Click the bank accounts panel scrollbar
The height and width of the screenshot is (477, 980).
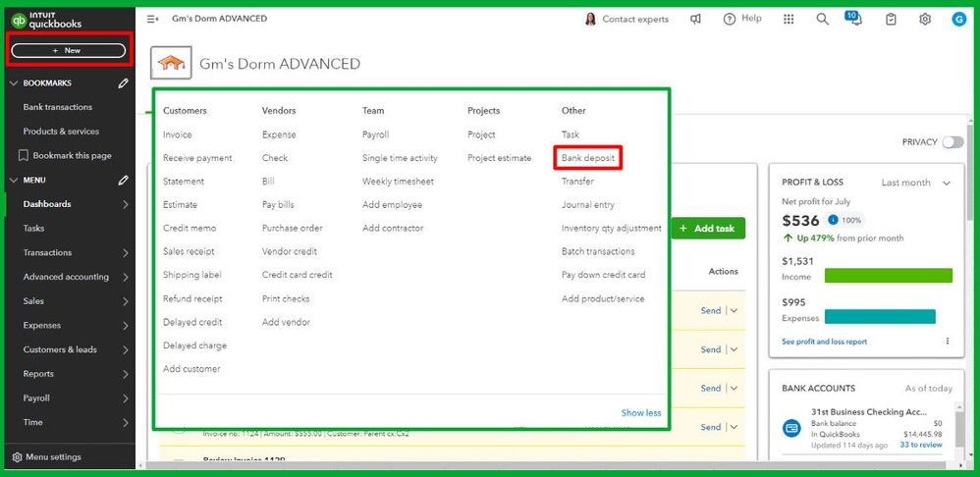958,431
